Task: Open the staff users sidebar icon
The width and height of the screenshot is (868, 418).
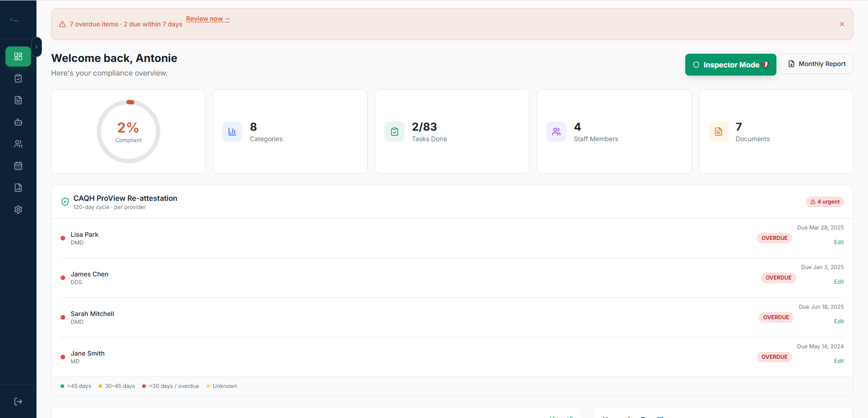Action: click(18, 144)
